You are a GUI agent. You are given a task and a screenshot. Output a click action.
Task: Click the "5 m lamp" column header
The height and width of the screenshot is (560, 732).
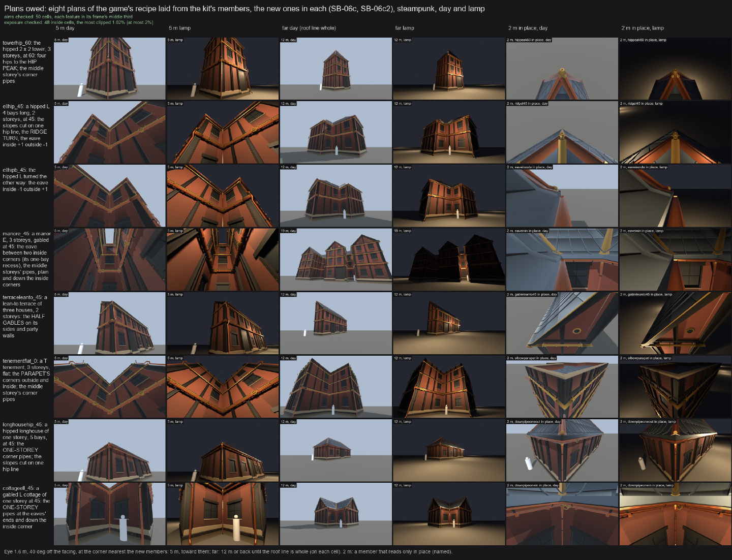click(179, 28)
